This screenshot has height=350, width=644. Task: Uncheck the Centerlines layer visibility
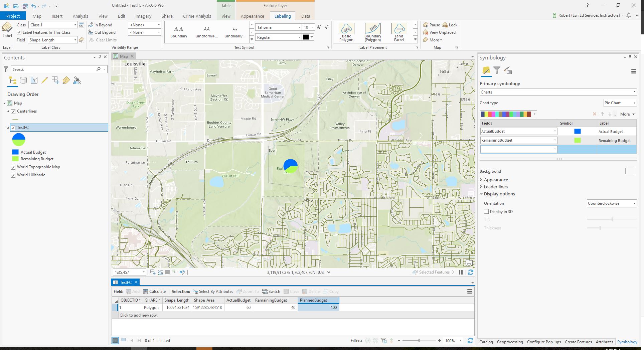[x=13, y=112]
